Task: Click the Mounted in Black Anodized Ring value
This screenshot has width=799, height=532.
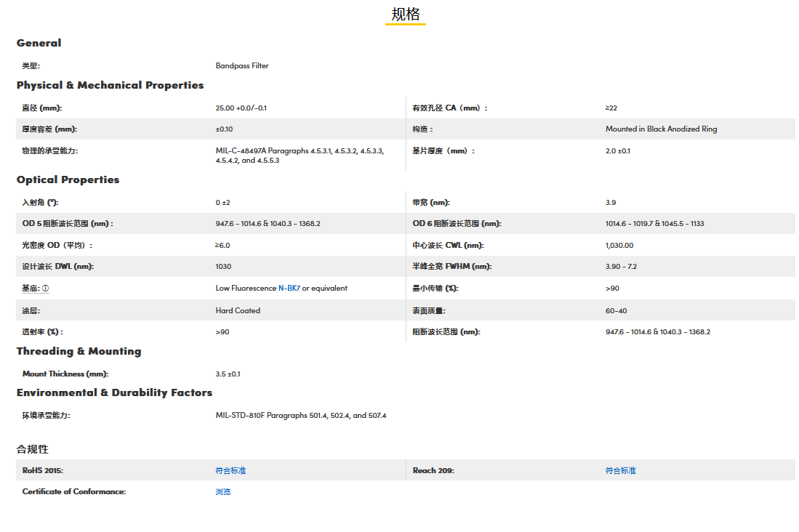Action: 661,129
